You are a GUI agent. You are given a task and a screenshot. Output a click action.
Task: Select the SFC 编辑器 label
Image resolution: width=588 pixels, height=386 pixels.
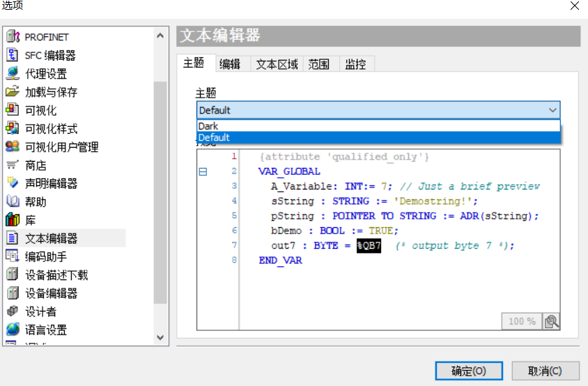[50, 56]
